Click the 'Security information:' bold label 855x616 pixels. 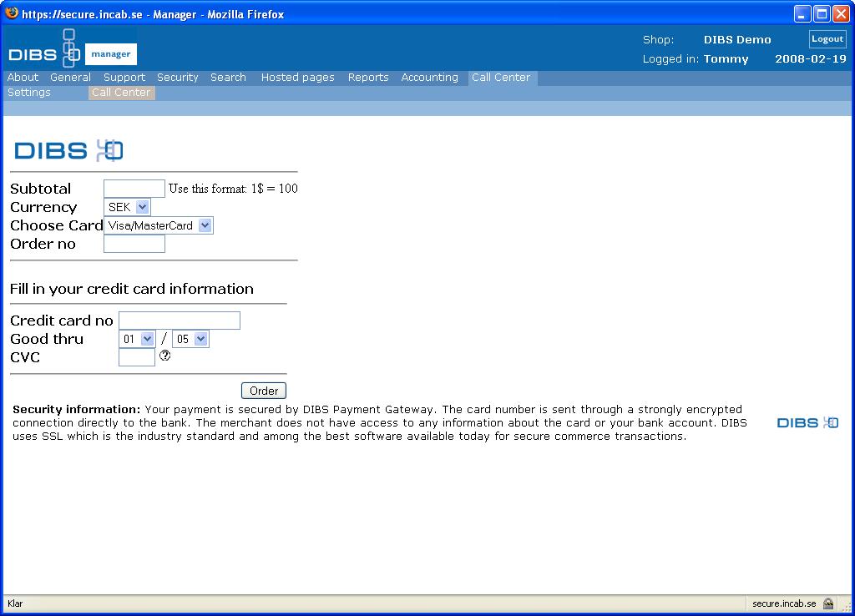tap(77, 409)
